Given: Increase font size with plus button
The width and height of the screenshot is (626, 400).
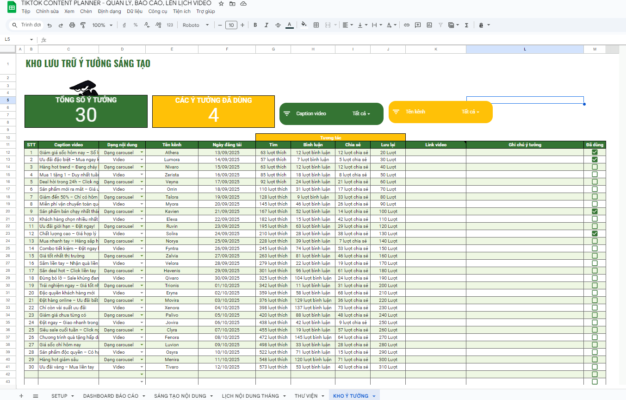Looking at the screenshot, I should 242,25.
